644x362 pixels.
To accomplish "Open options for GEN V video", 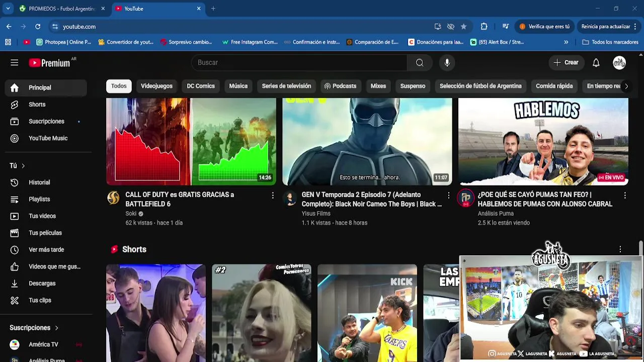I will 449,195.
